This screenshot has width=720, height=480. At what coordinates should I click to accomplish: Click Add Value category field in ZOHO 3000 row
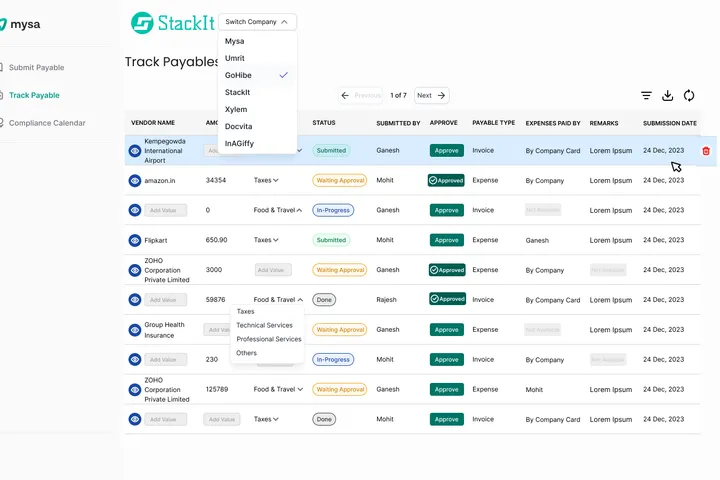[x=273, y=270]
